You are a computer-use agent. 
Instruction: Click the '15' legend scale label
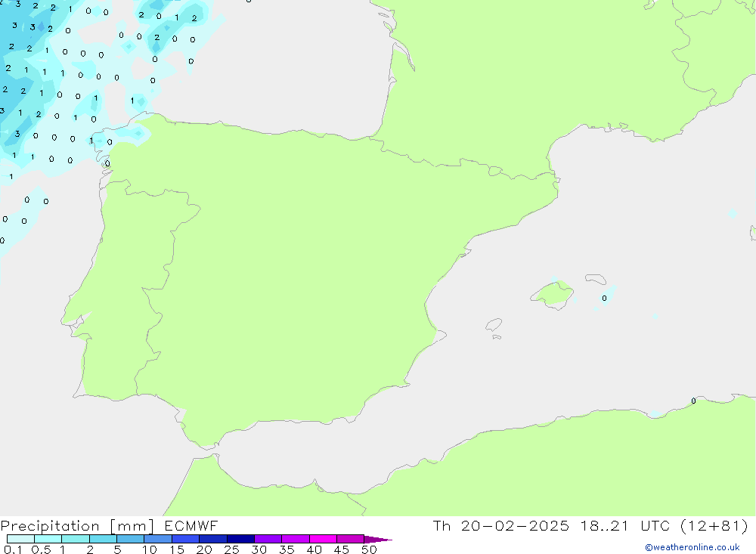pos(177,549)
